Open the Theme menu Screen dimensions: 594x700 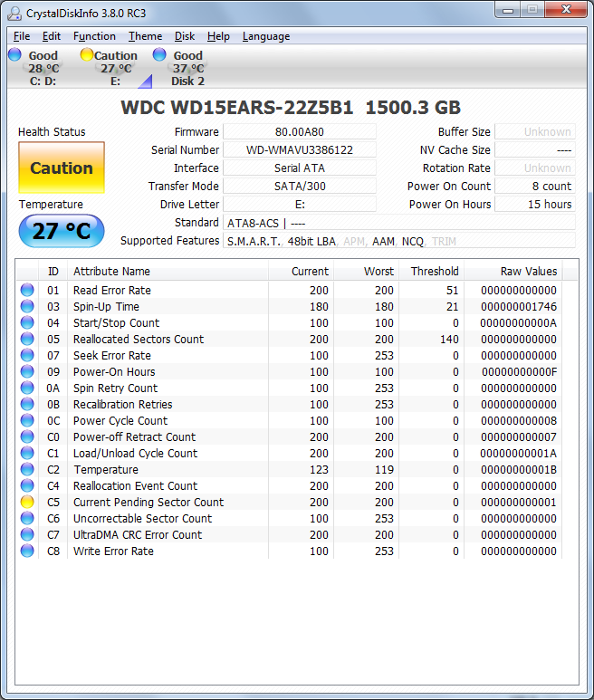[x=146, y=36]
